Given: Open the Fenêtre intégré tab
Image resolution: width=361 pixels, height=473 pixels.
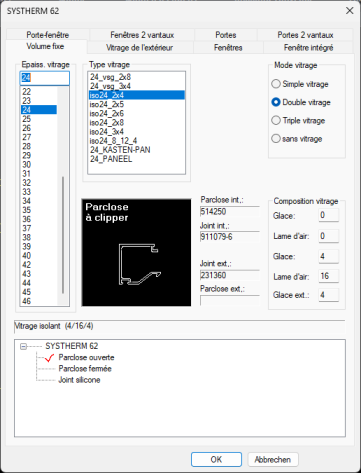Looking at the screenshot, I should (x=308, y=48).
